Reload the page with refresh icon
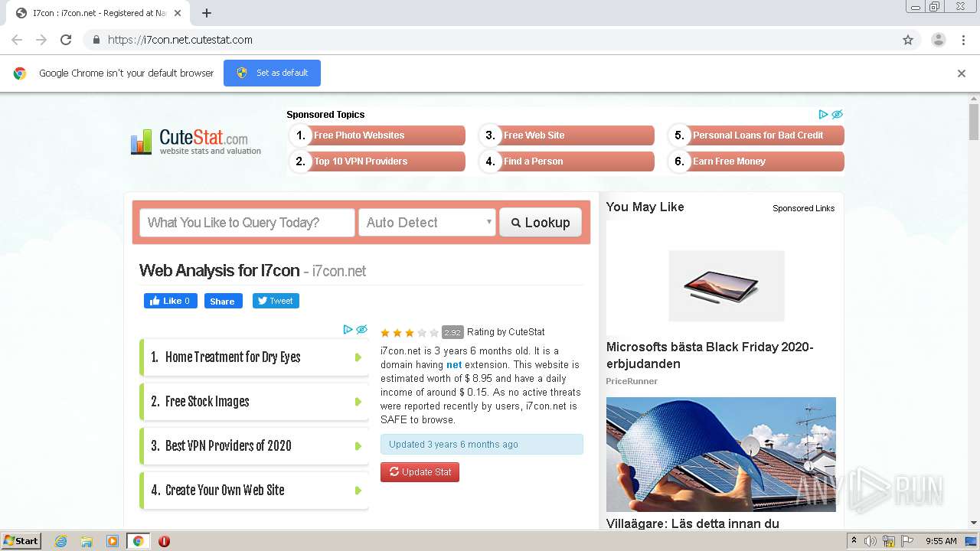The width and height of the screenshot is (980, 551). pos(66,40)
